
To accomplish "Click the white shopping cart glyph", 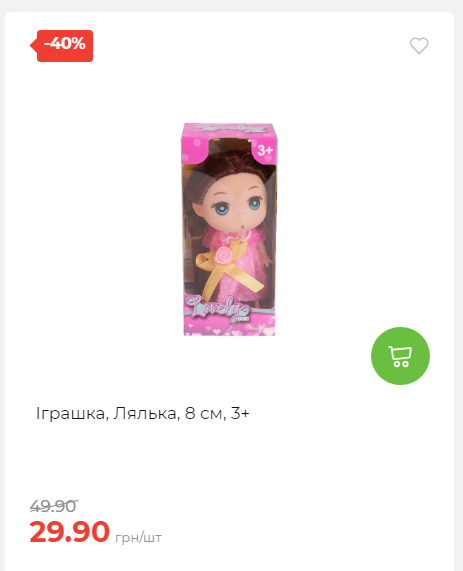I will point(400,356).
